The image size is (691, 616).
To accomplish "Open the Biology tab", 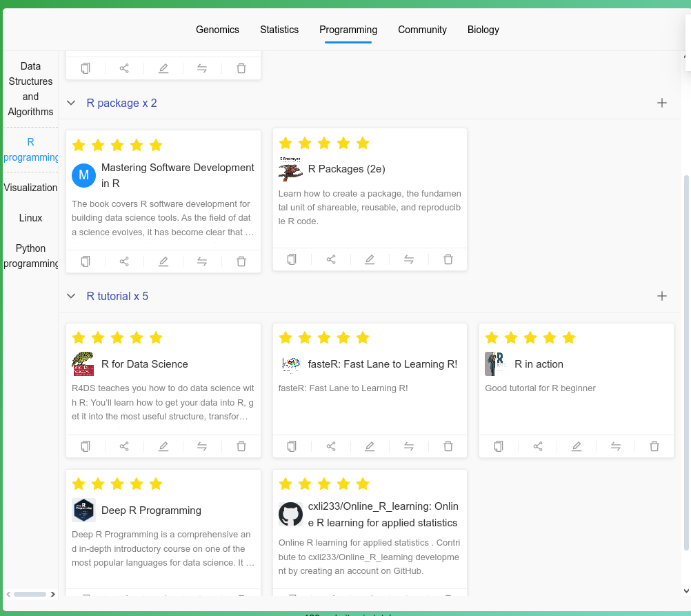I will coord(483,30).
